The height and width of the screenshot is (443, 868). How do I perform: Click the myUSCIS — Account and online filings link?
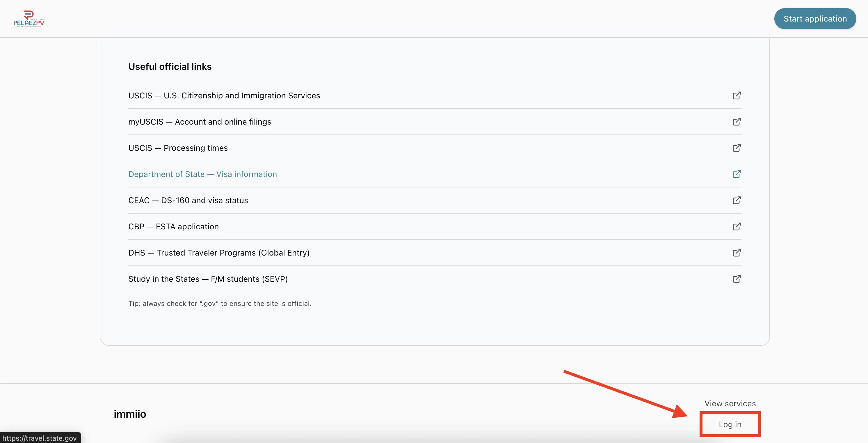click(x=200, y=122)
